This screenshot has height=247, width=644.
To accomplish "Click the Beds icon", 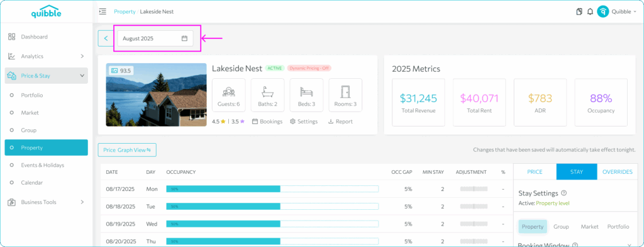I will pos(306,91).
